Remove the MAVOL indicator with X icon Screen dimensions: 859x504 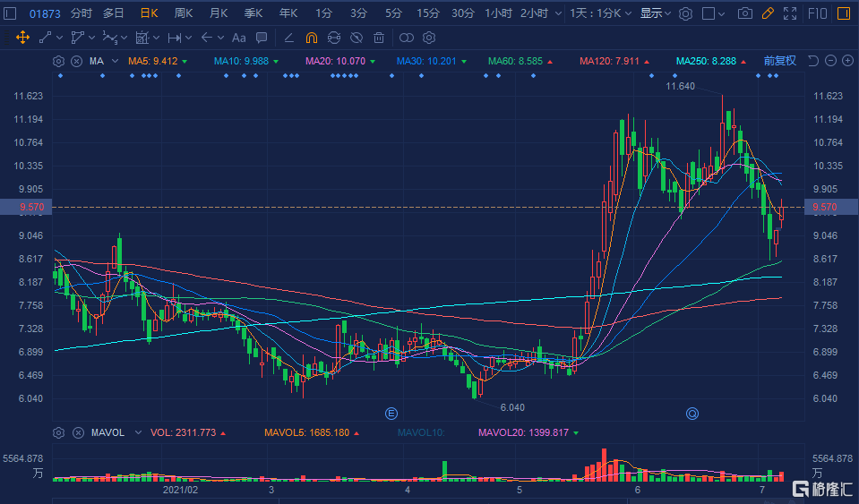click(x=78, y=433)
